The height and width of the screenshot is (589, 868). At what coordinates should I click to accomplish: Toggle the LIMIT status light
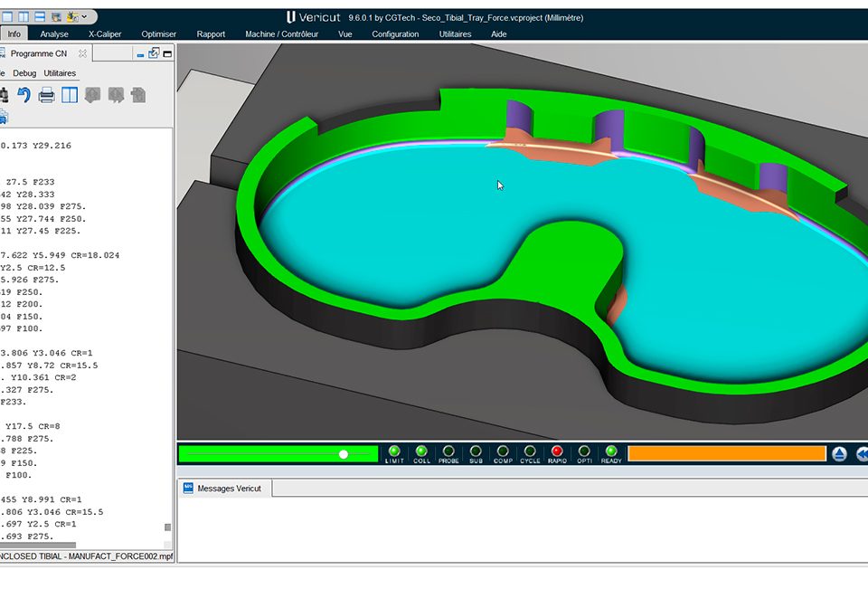click(394, 451)
